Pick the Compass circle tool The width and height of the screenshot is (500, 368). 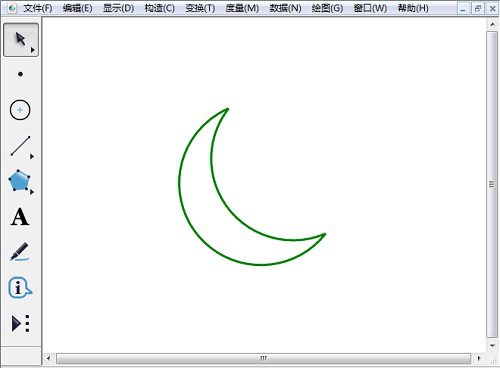(x=20, y=110)
